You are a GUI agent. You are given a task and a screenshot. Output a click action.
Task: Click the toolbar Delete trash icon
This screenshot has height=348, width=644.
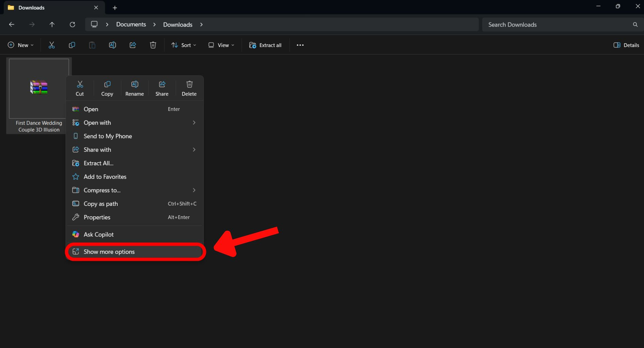(153, 45)
